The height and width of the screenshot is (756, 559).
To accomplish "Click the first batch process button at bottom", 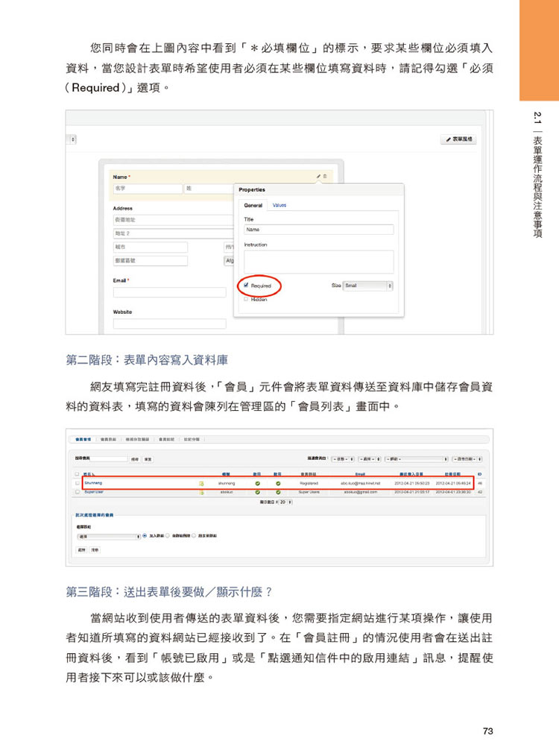I will [82, 549].
